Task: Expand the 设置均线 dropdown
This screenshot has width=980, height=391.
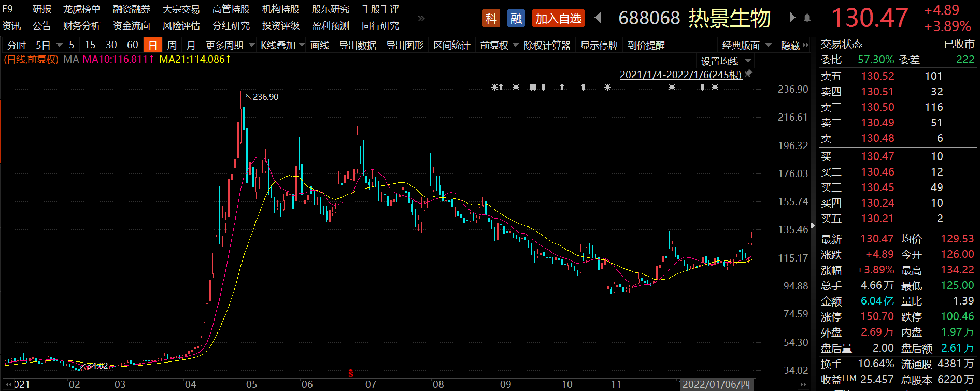Action: [x=726, y=61]
